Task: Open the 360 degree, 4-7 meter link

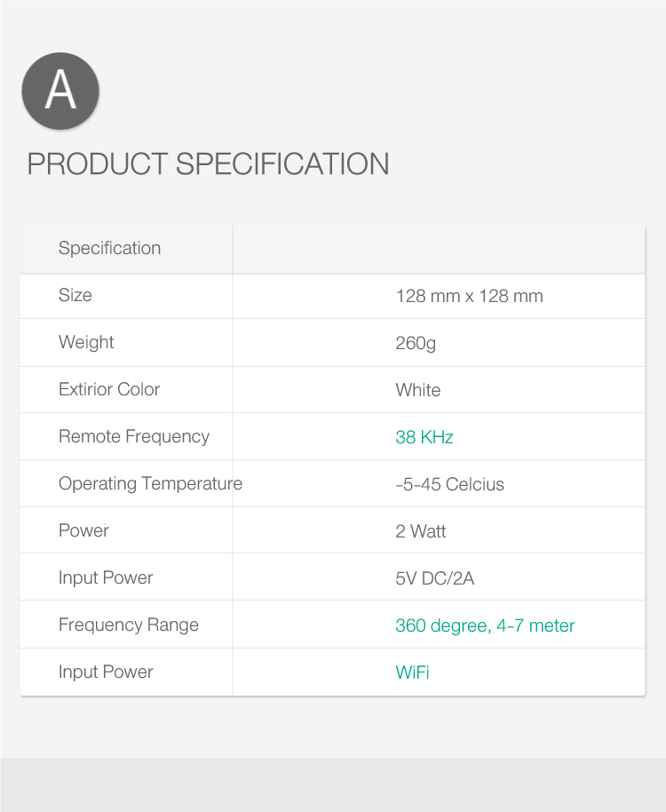Action: pyautogui.click(x=485, y=625)
